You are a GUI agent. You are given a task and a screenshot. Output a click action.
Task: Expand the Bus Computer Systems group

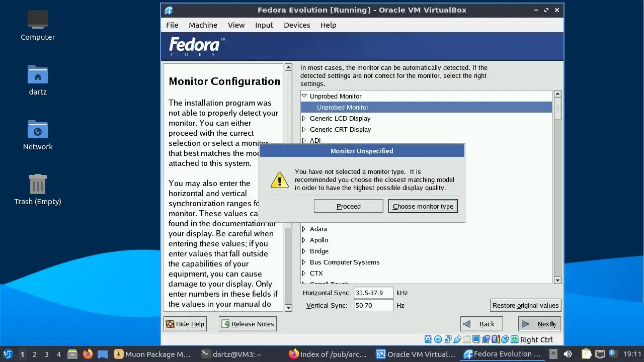click(x=304, y=262)
